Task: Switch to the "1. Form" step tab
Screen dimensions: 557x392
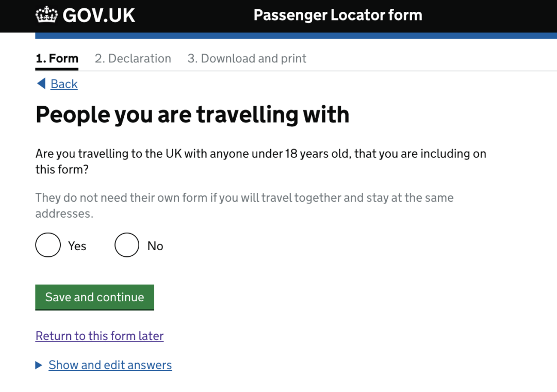Action: [57, 58]
